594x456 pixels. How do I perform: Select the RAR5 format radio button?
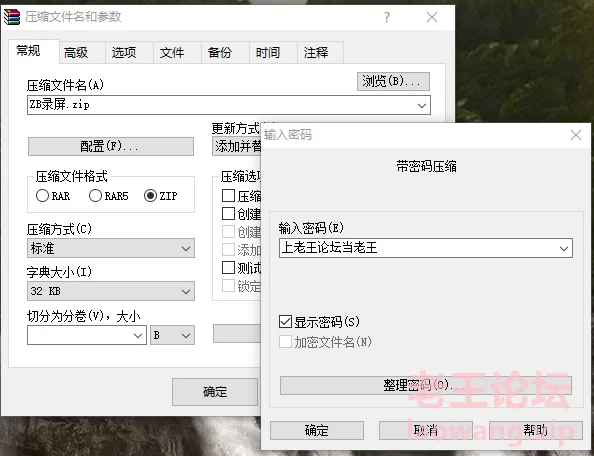[95, 196]
